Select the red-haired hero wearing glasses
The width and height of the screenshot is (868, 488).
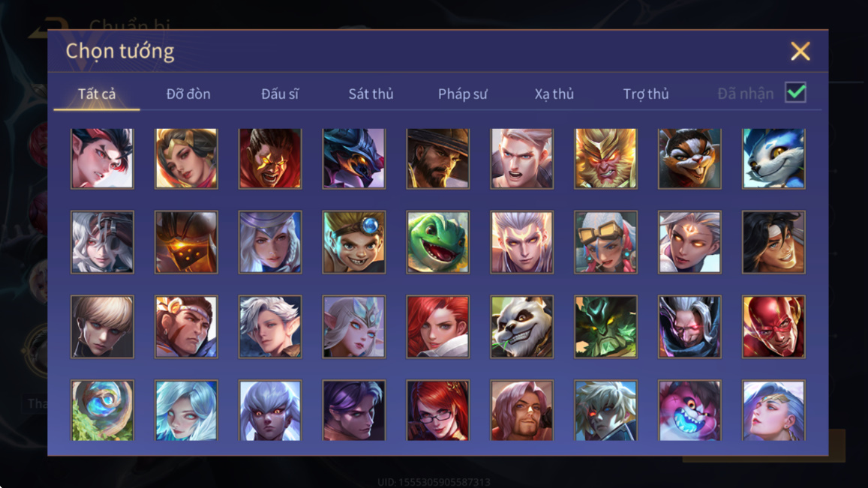(438, 411)
